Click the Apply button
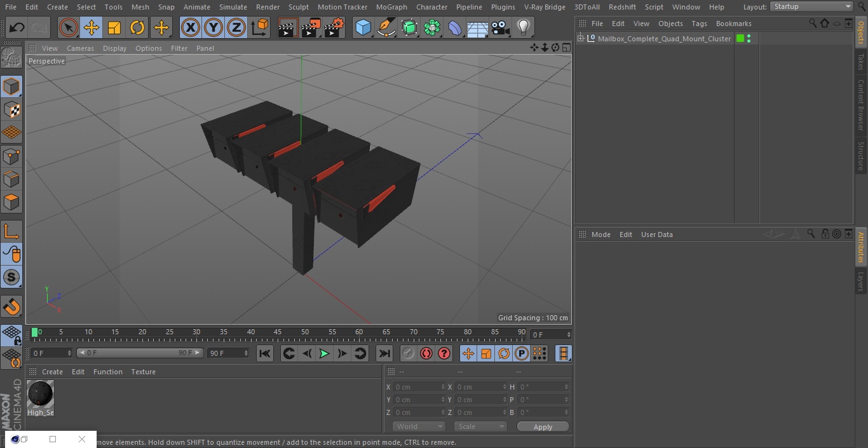Image resolution: width=868 pixels, height=448 pixels. click(543, 426)
